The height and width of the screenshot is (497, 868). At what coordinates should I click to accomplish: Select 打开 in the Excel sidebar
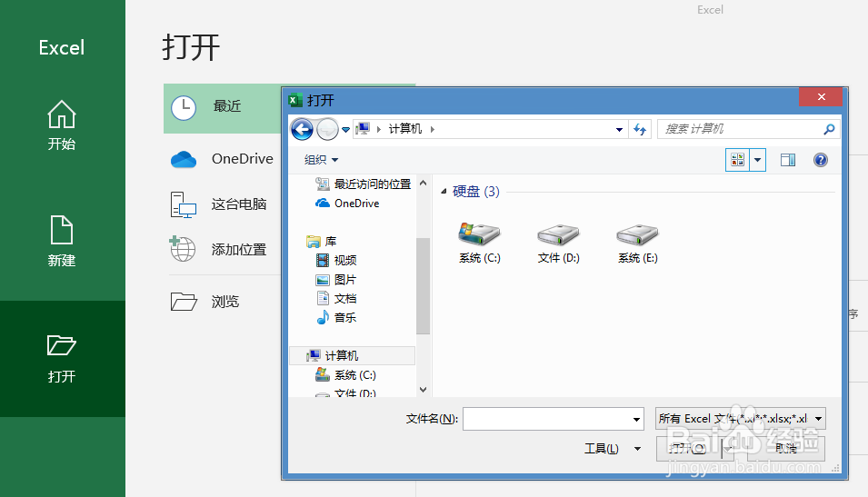click(62, 359)
